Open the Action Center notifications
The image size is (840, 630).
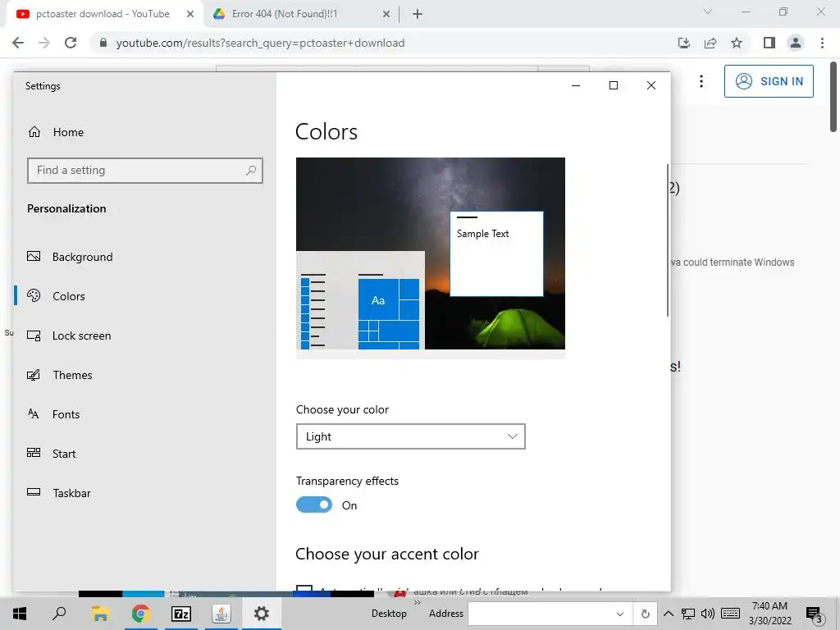click(x=815, y=614)
